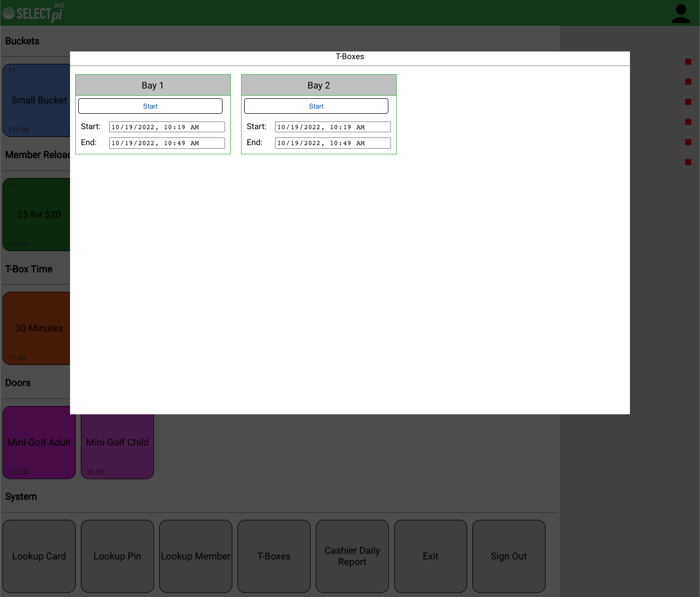
Task: Edit Bay 1 End time field
Action: [167, 143]
